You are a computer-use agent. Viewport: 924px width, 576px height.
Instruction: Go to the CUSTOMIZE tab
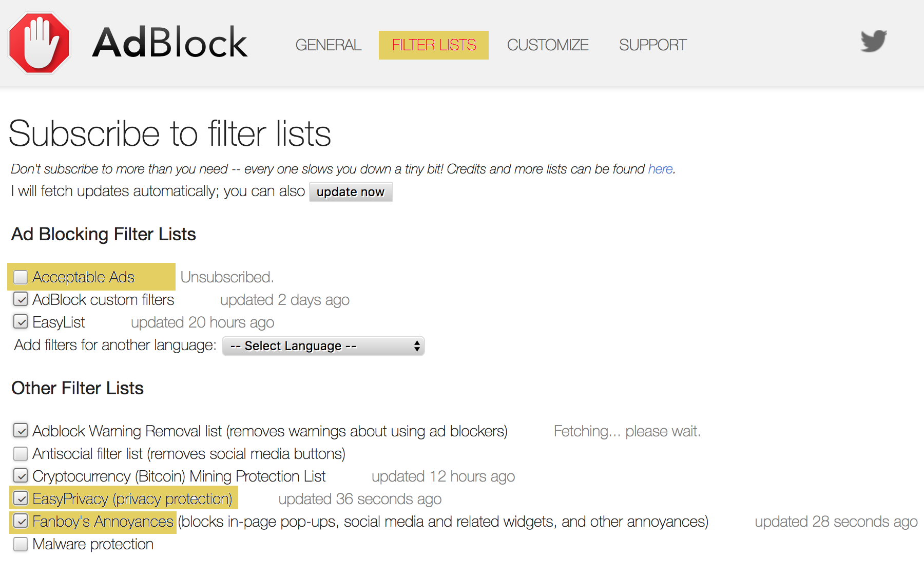[547, 45]
